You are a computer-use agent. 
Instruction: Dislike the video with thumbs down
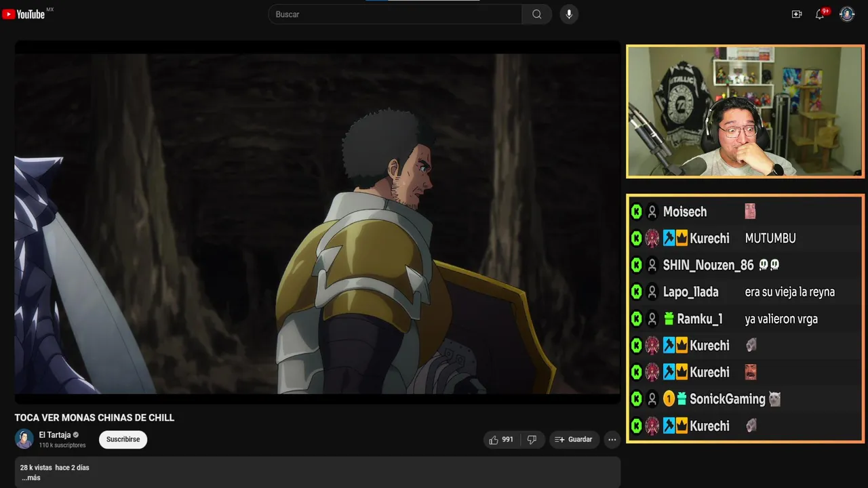[532, 440]
